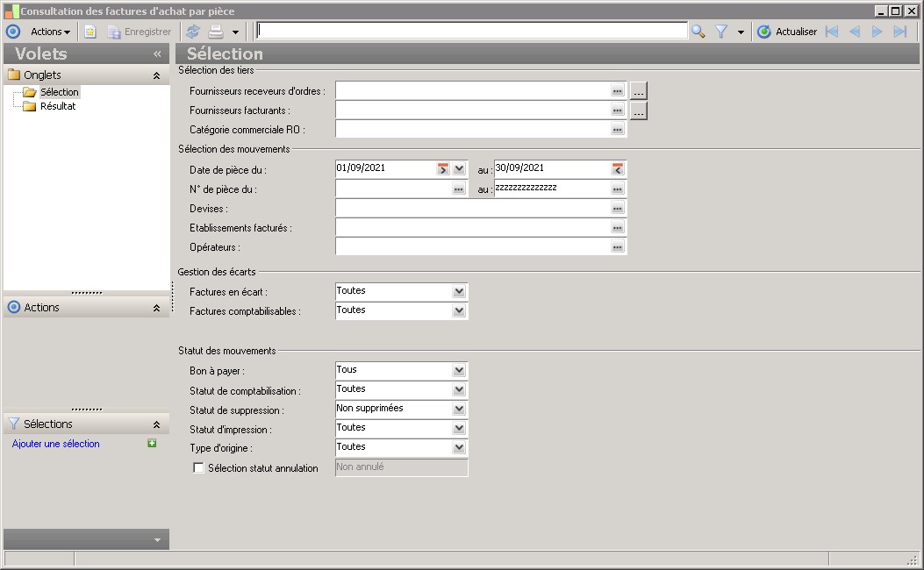This screenshot has height=570, width=924.
Task: Open calendar picker for end date 30/09/2021
Action: pos(618,168)
